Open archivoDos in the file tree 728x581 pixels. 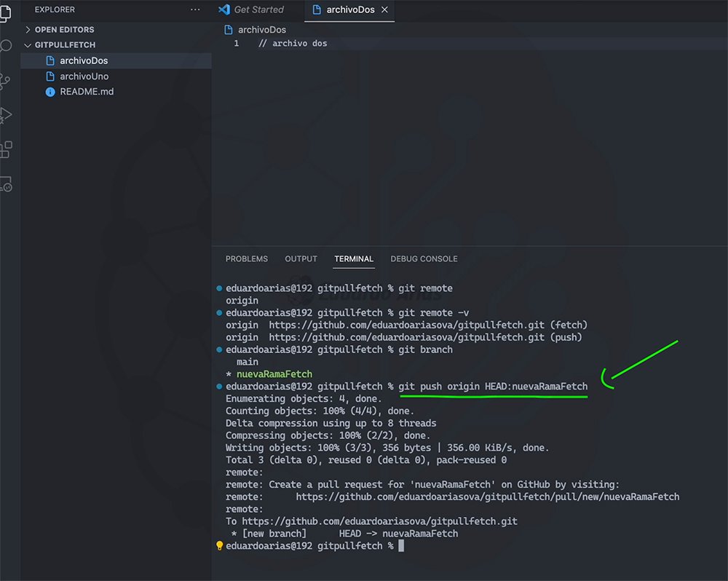point(116,61)
